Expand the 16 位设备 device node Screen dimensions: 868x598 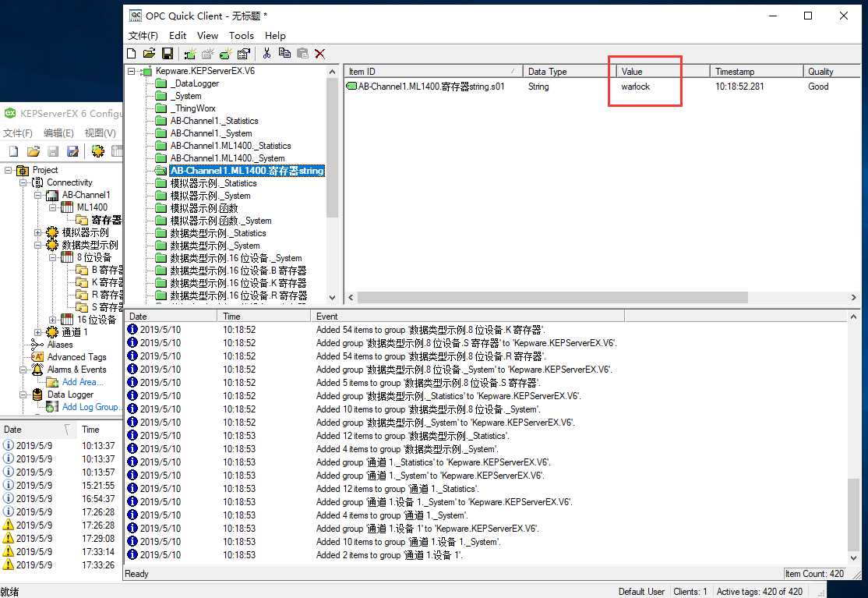[x=52, y=320]
